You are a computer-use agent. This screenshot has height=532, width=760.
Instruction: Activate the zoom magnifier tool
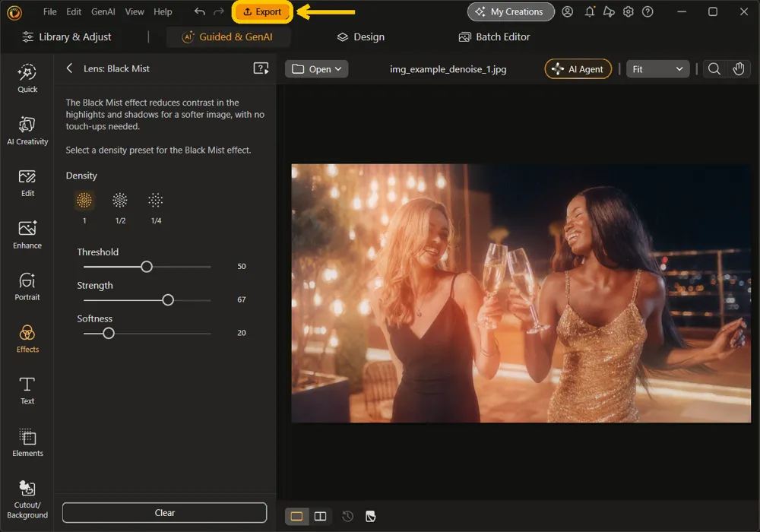(x=714, y=69)
